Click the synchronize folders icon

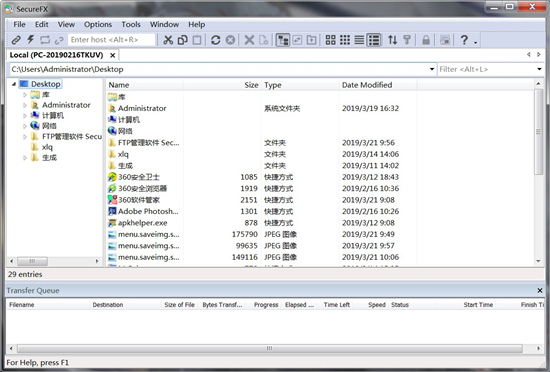[297, 40]
